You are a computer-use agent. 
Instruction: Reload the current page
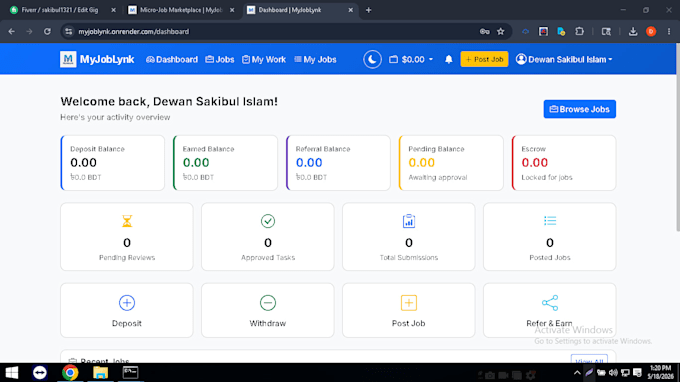(47, 31)
